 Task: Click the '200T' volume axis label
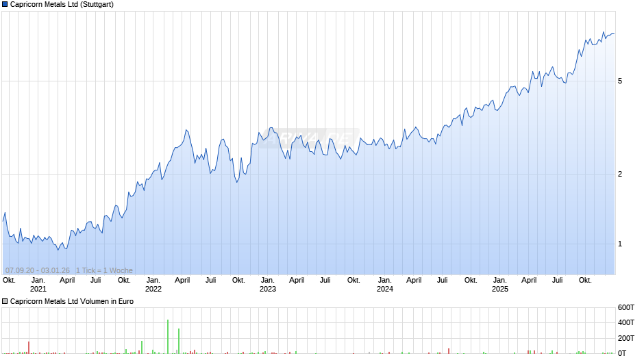point(626,338)
